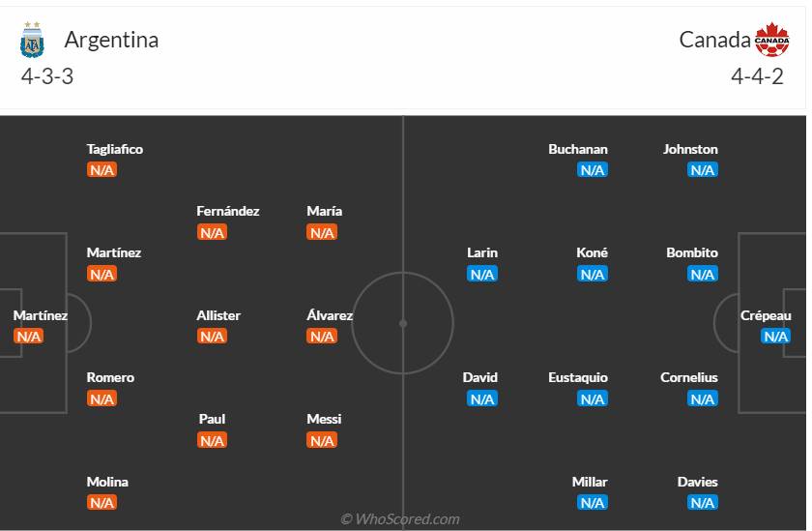Click the Canada maple leaf logo
The width and height of the screenshot is (812, 531).
(x=772, y=41)
